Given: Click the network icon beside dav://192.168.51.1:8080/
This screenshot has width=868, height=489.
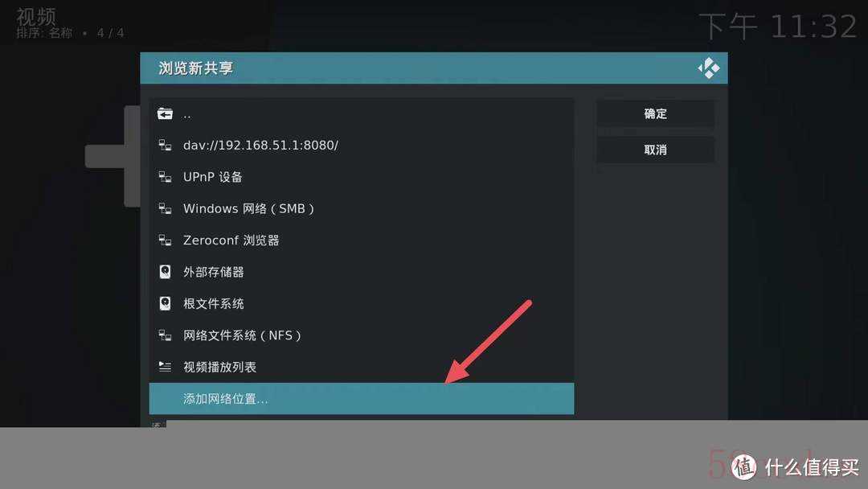Looking at the screenshot, I should pos(165,145).
